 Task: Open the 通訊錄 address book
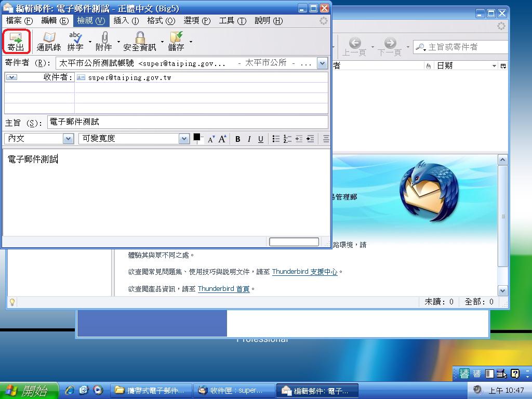(x=49, y=41)
